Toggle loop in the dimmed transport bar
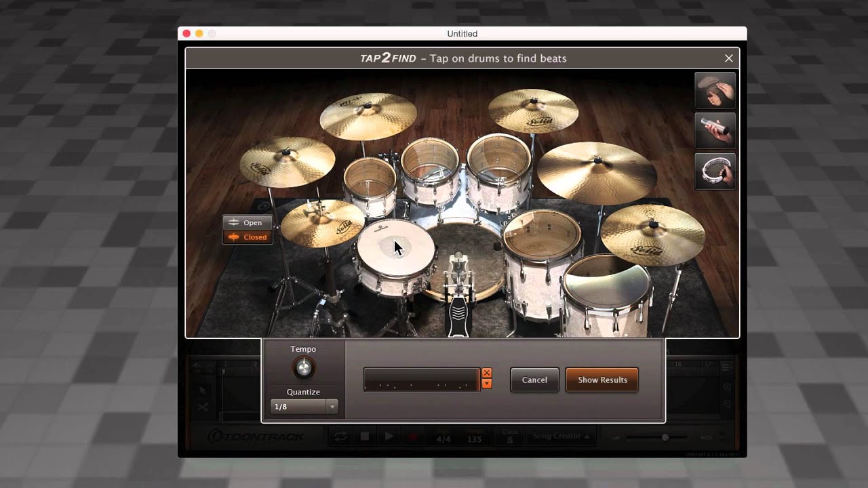This screenshot has width=868, height=488. pyautogui.click(x=340, y=436)
